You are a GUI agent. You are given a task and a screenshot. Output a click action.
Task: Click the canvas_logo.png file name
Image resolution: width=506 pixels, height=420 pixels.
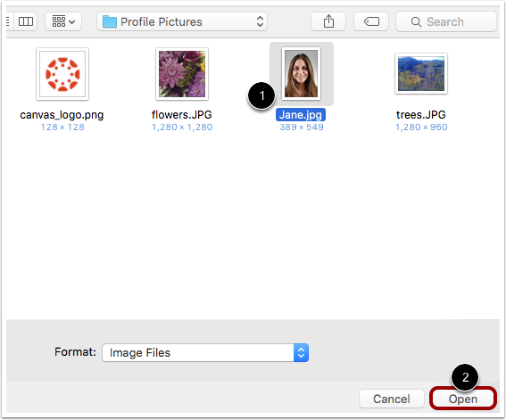(x=62, y=115)
